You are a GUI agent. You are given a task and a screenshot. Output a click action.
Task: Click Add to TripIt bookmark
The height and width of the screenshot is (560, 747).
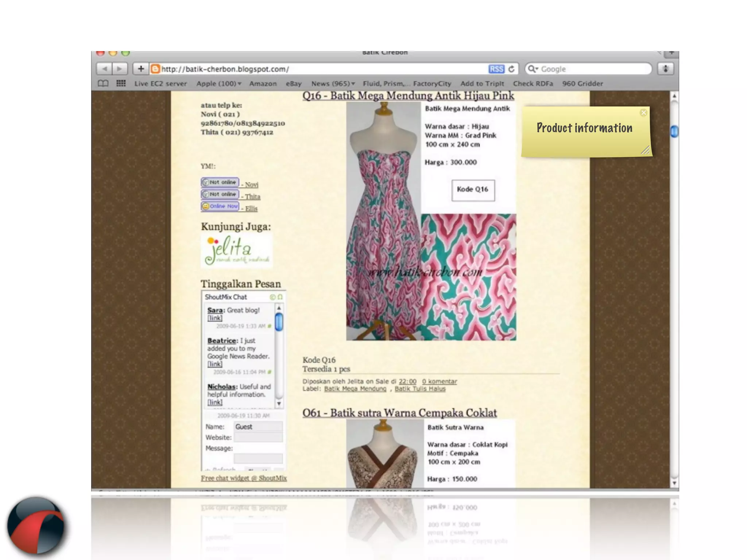(482, 83)
